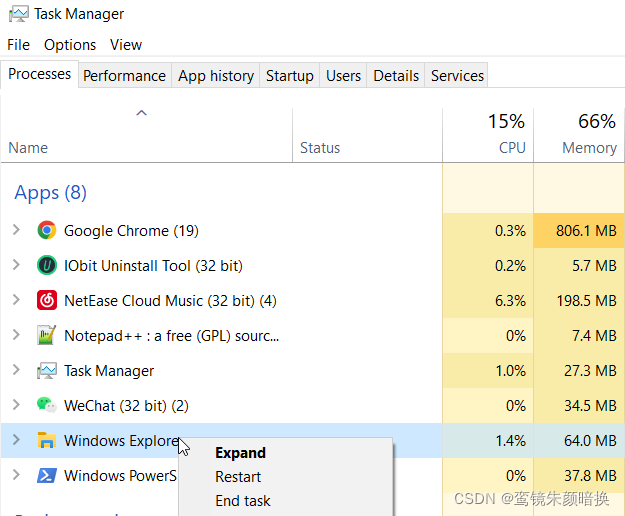This screenshot has height=516, width=625.
Task: Click the WeChat app icon
Action: pos(47,405)
